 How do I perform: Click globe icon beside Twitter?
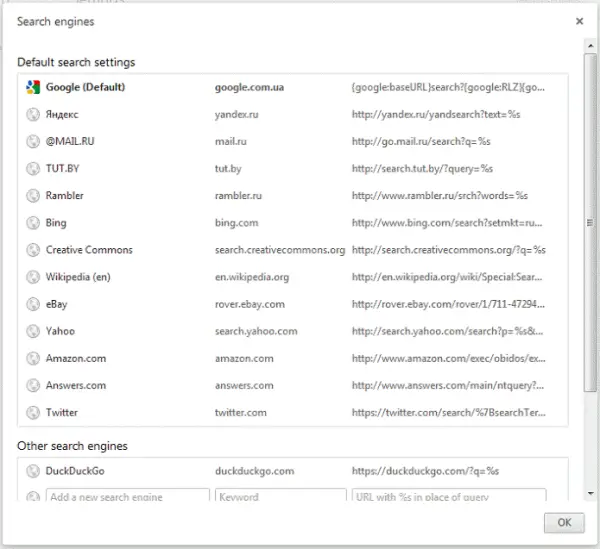pos(33,412)
